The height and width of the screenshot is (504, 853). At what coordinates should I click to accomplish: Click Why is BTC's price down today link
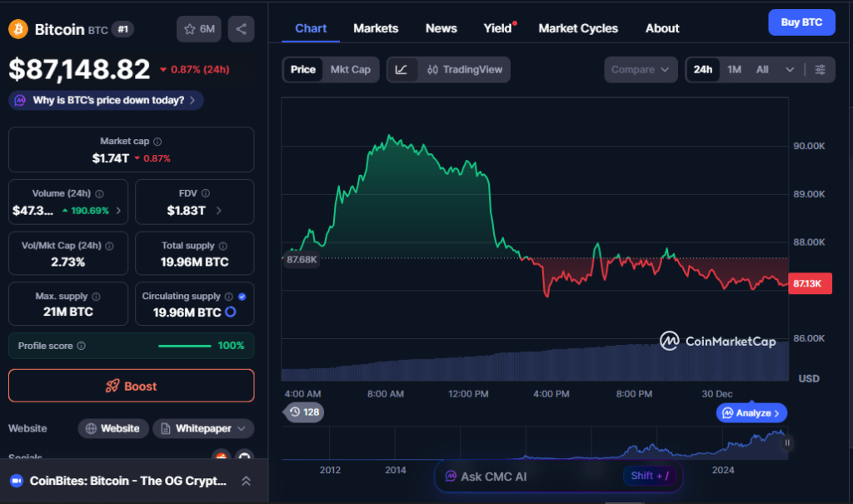[x=103, y=99]
